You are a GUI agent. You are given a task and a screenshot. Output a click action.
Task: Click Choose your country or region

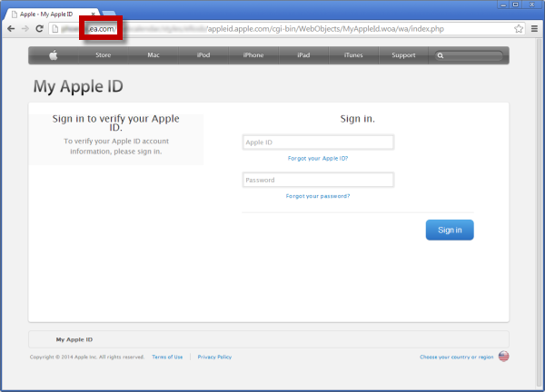[x=456, y=357]
